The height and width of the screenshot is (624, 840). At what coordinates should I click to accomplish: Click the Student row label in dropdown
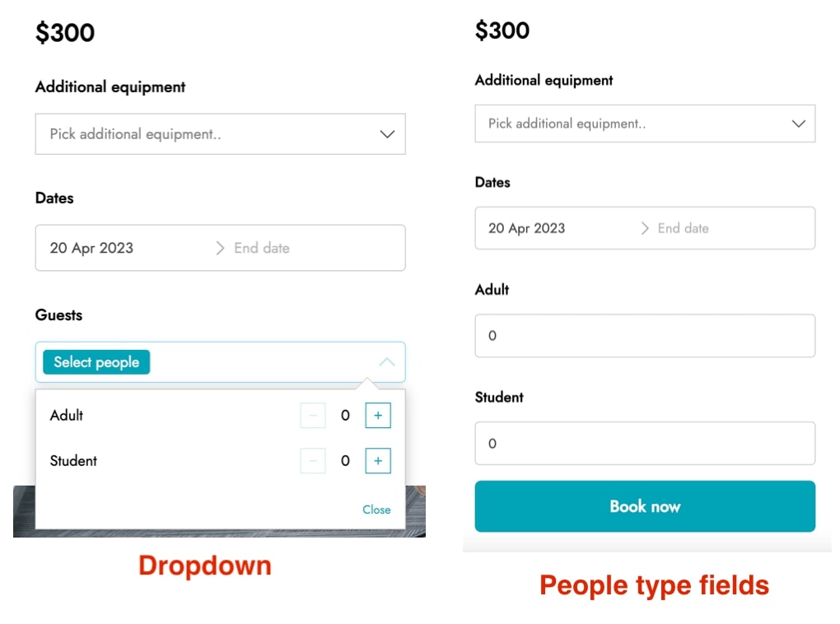click(73, 461)
